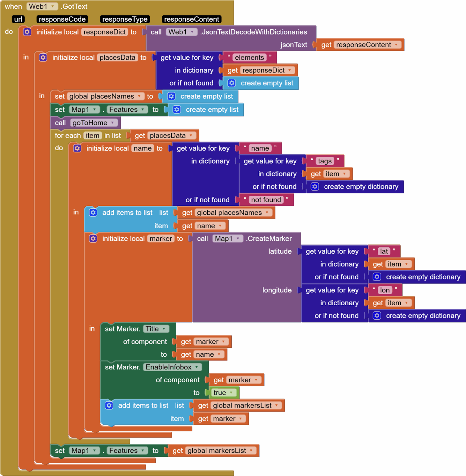Click gear on create empty list under elements
This screenshot has width=466, height=476.
coord(231,83)
